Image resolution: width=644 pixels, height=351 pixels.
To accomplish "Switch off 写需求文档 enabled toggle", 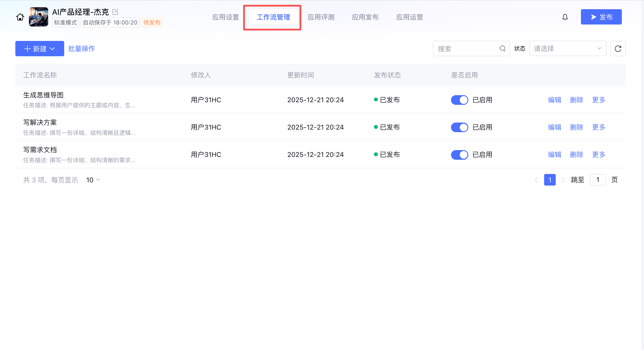I will point(459,155).
